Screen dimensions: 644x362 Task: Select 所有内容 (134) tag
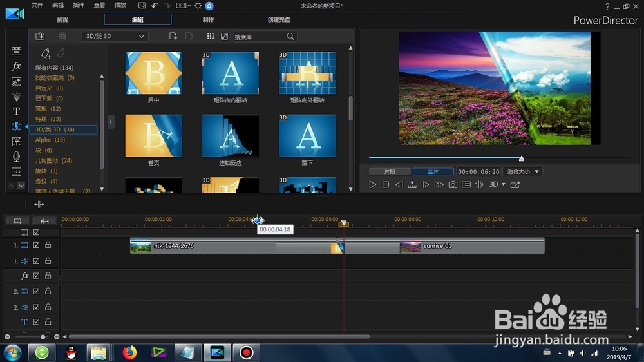point(54,68)
